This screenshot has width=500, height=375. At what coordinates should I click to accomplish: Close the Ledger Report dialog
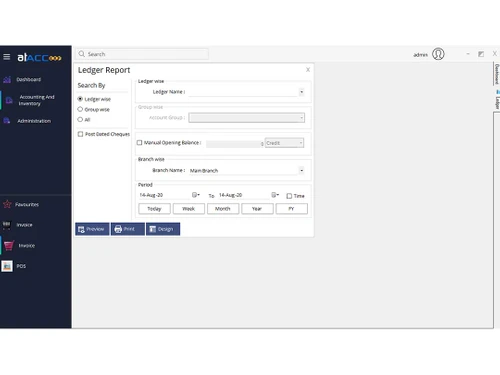[308, 69]
